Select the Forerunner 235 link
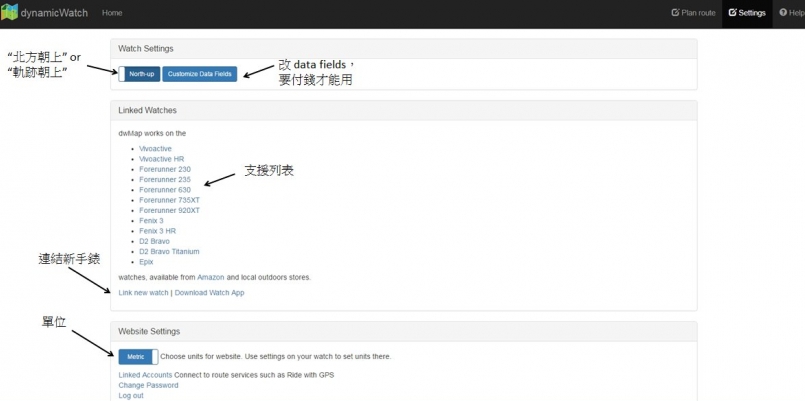This screenshot has height=401, width=805. click(x=164, y=179)
